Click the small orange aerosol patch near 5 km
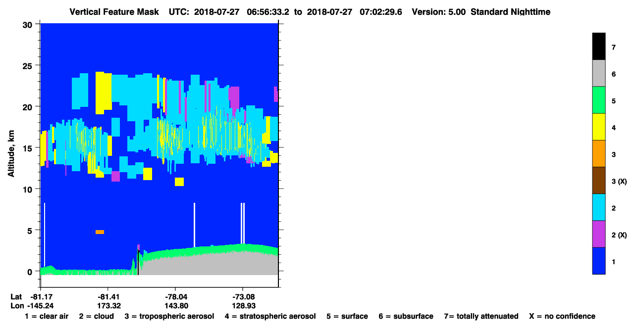The height and width of the screenshot is (330, 644). click(100, 232)
